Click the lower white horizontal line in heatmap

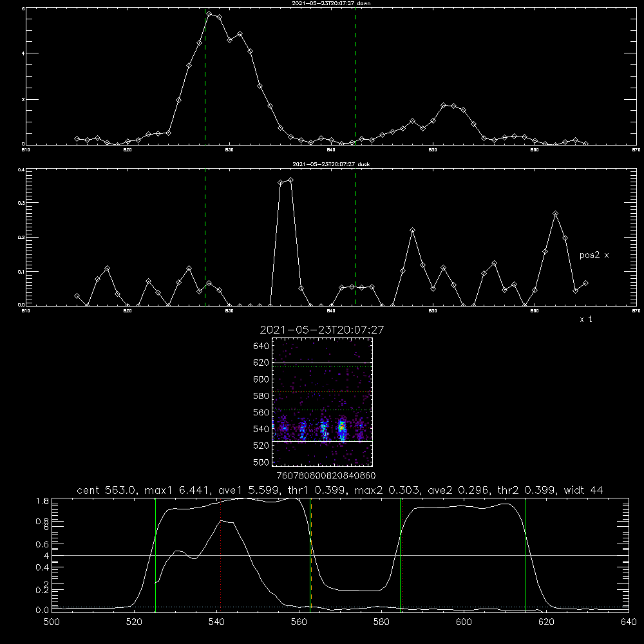tap(322, 441)
